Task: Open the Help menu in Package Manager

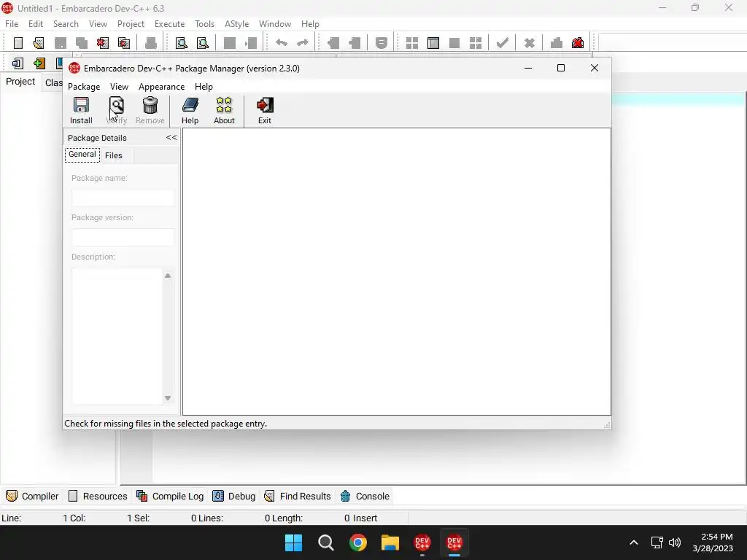Action: tap(204, 87)
